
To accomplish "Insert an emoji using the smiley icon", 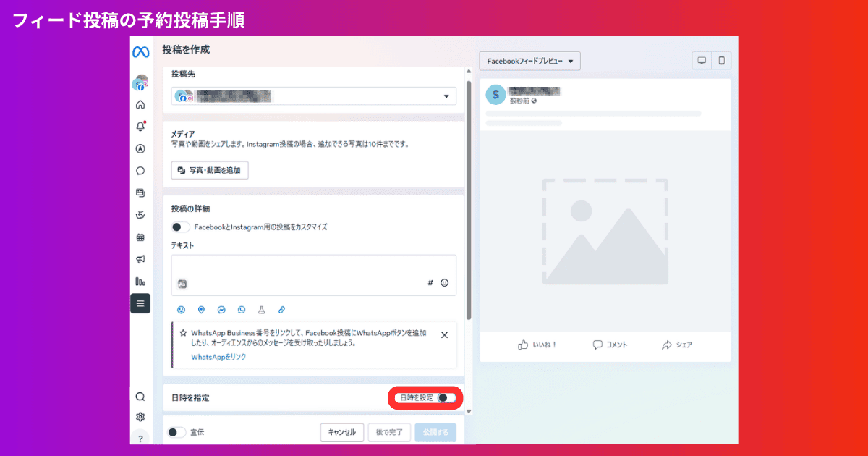I will point(181,309).
